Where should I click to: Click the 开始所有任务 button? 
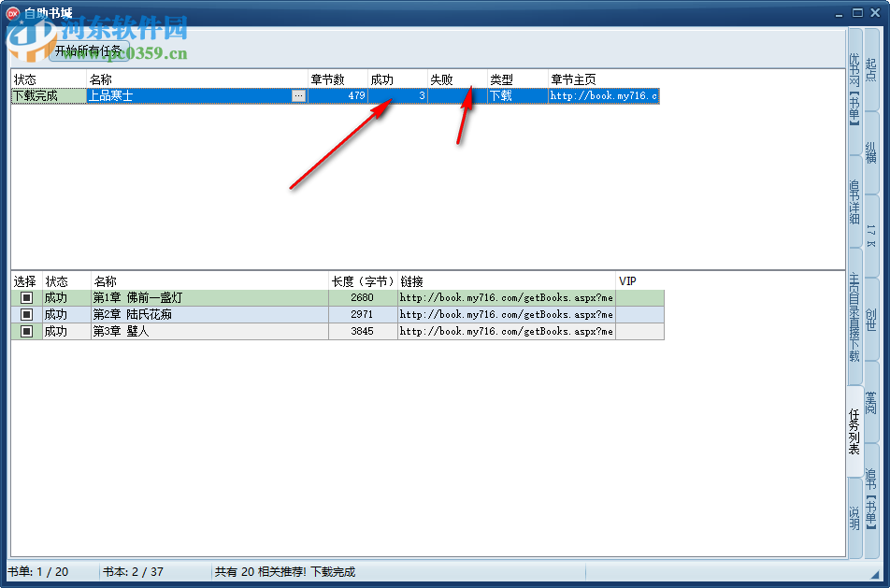pos(89,50)
